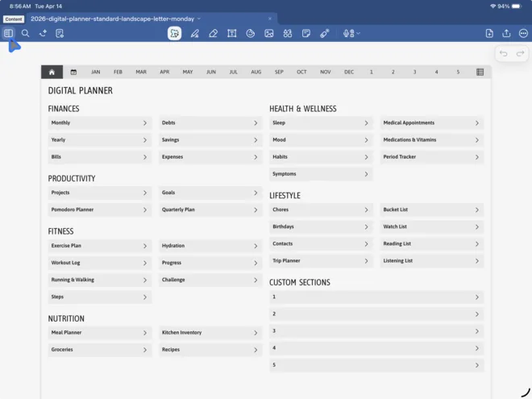This screenshot has width=532, height=399.
Task: Select the Shapes tool
Action: (x=251, y=33)
